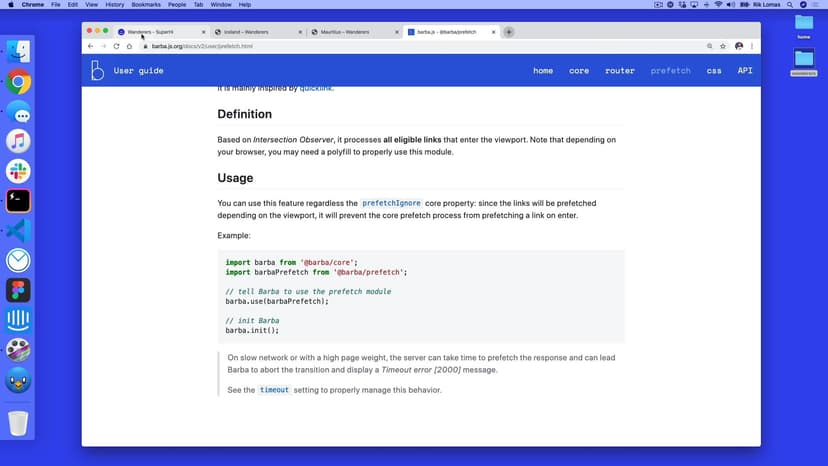
Task: Open the Chrome three-dot menu
Action: [x=752, y=46]
